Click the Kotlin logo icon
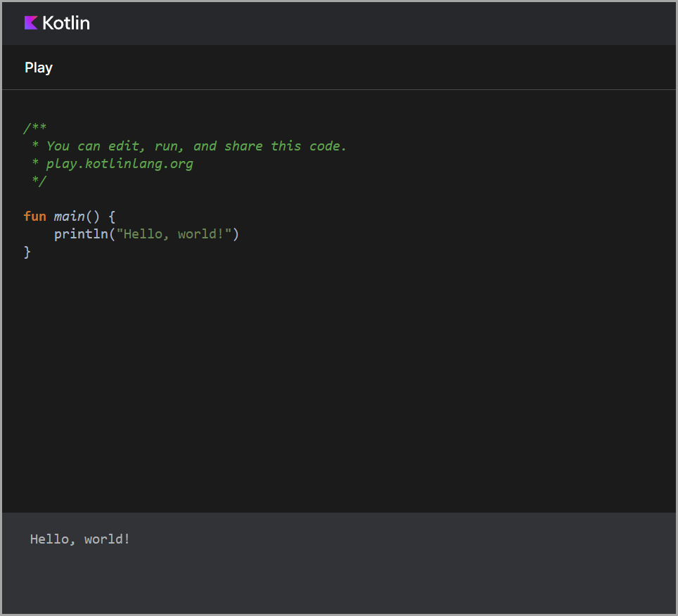Screen dimensions: 678x616 pos(31,23)
